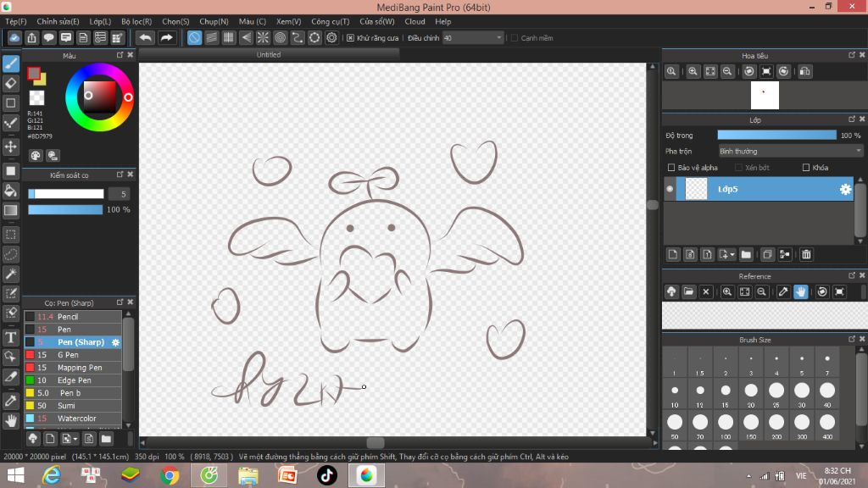This screenshot has width=868, height=488.
Task: Pick brush size preset 25
Action: (776, 393)
